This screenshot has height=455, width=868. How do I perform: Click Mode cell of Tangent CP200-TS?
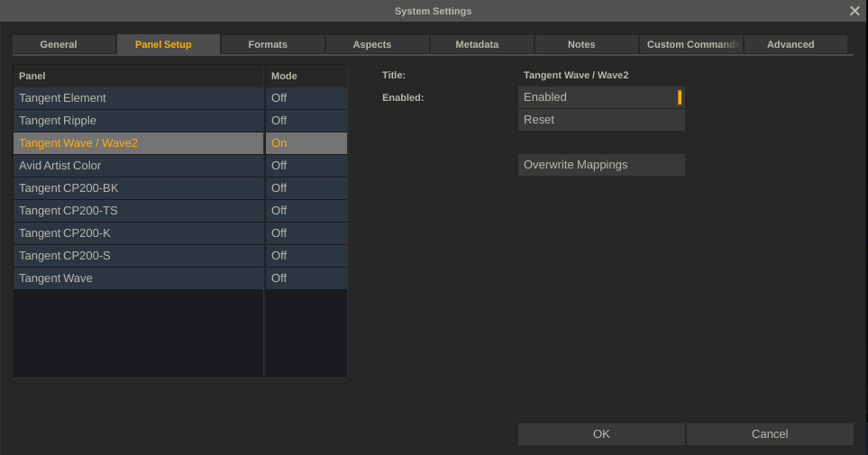click(306, 211)
